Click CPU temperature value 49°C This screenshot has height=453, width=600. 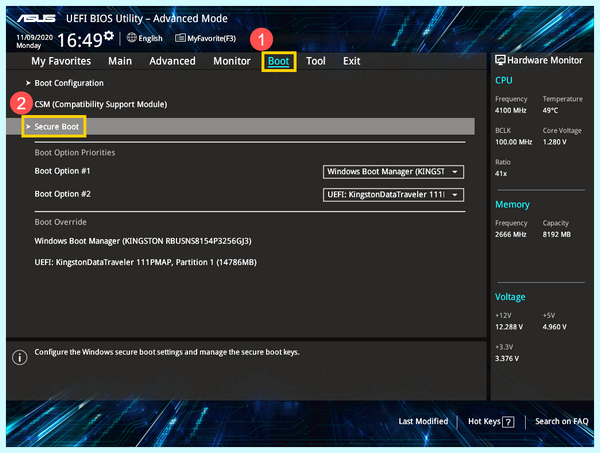coord(550,110)
